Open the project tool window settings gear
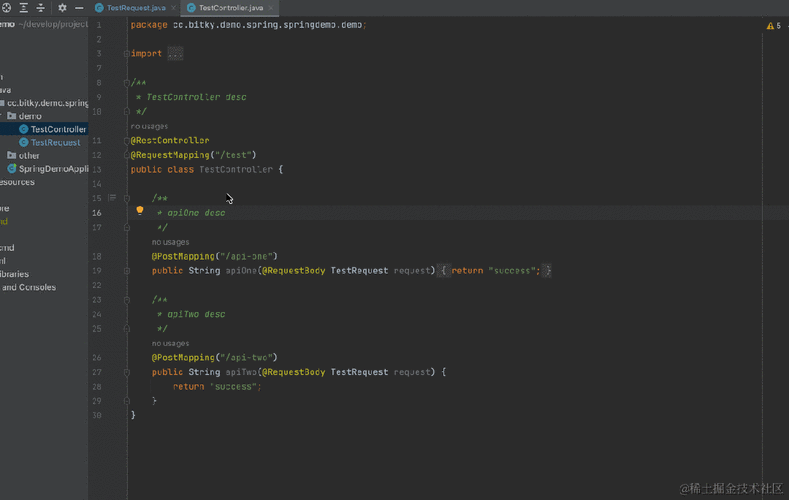 pos(62,8)
